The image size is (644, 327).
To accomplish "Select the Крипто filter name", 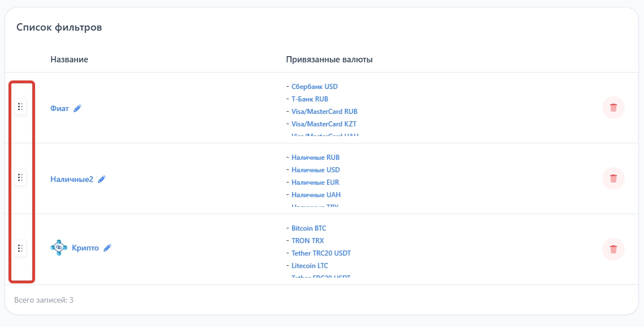I will click(x=85, y=248).
